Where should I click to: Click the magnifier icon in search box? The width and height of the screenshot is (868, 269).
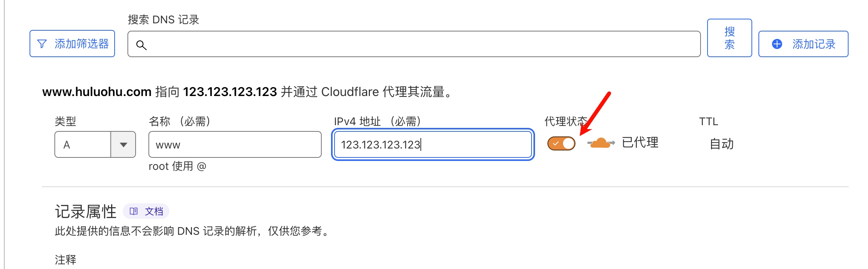(x=141, y=45)
